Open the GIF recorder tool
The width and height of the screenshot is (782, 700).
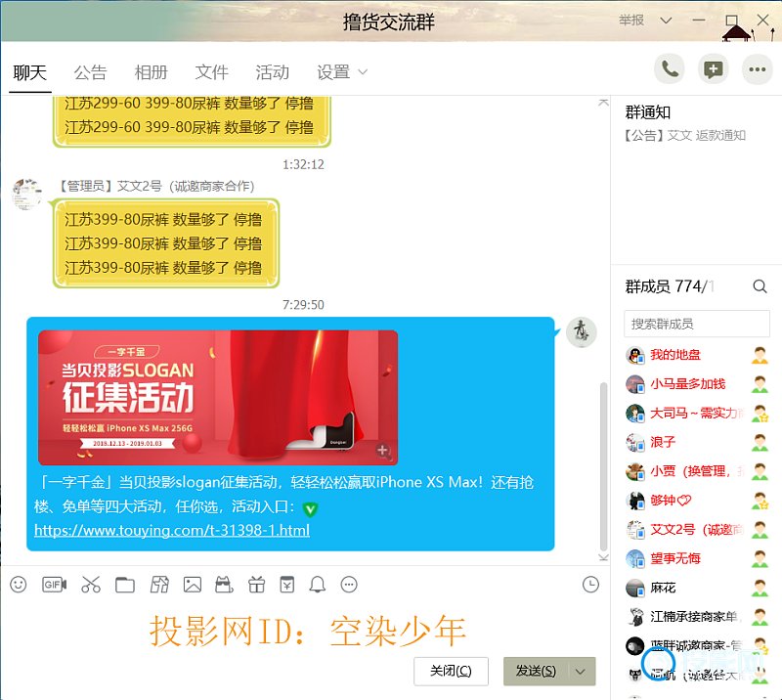click(54, 585)
